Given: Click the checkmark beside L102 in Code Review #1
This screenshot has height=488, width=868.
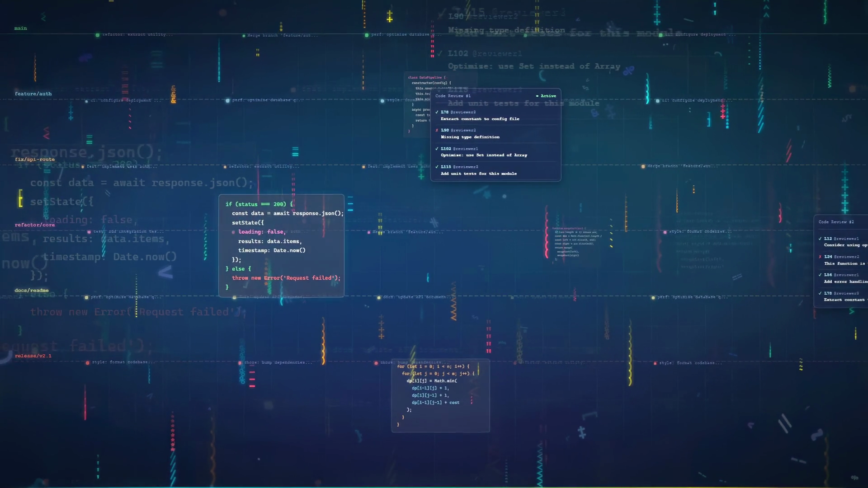Looking at the screenshot, I should click(x=437, y=149).
